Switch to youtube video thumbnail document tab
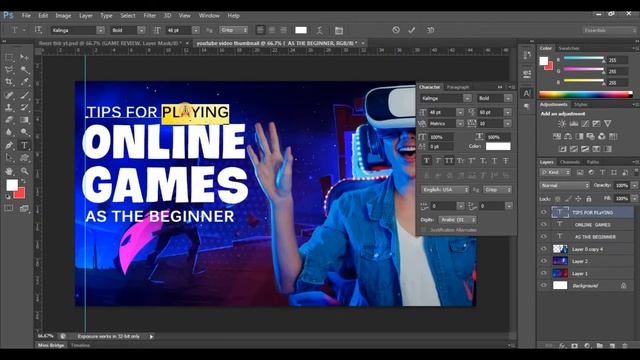The height and width of the screenshot is (360, 640). coord(276,43)
